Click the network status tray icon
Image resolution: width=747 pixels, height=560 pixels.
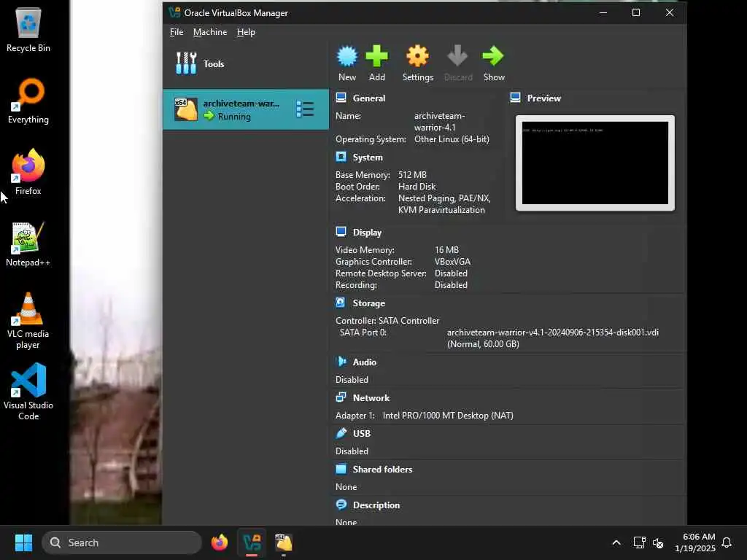click(x=639, y=542)
